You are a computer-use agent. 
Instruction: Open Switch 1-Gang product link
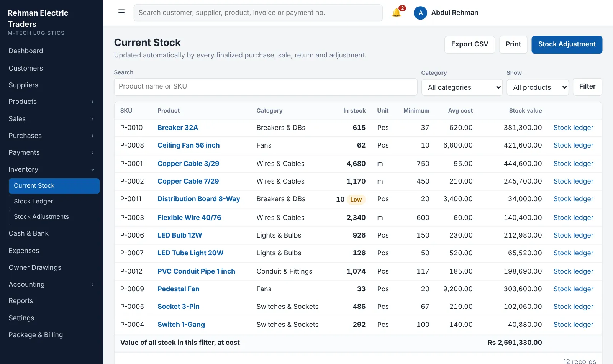[x=181, y=325]
